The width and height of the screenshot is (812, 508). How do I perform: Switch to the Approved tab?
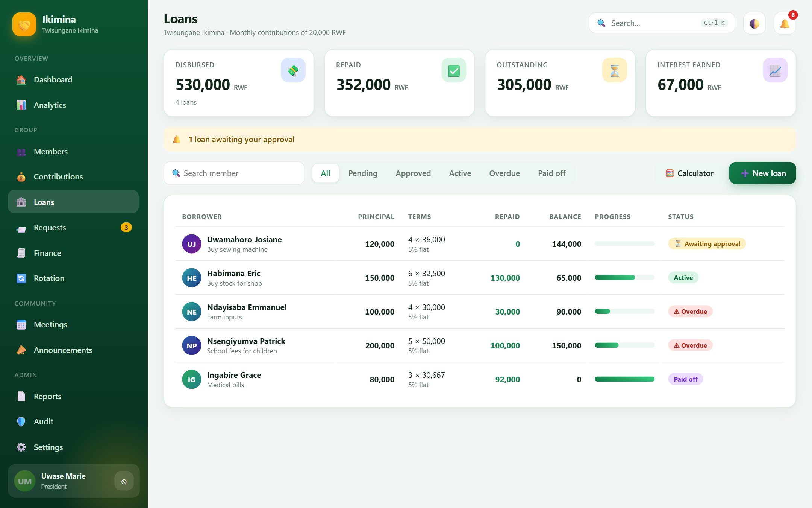click(x=413, y=173)
